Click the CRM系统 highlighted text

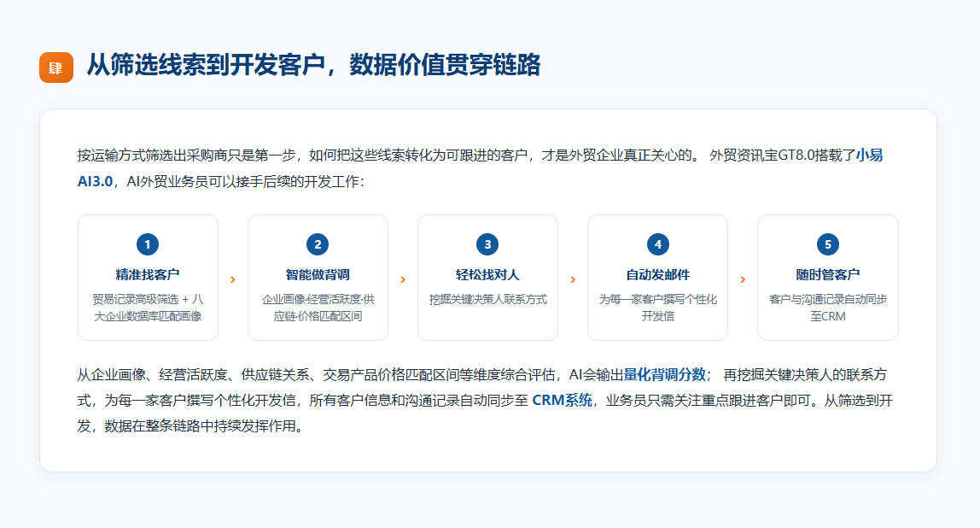[562, 401]
